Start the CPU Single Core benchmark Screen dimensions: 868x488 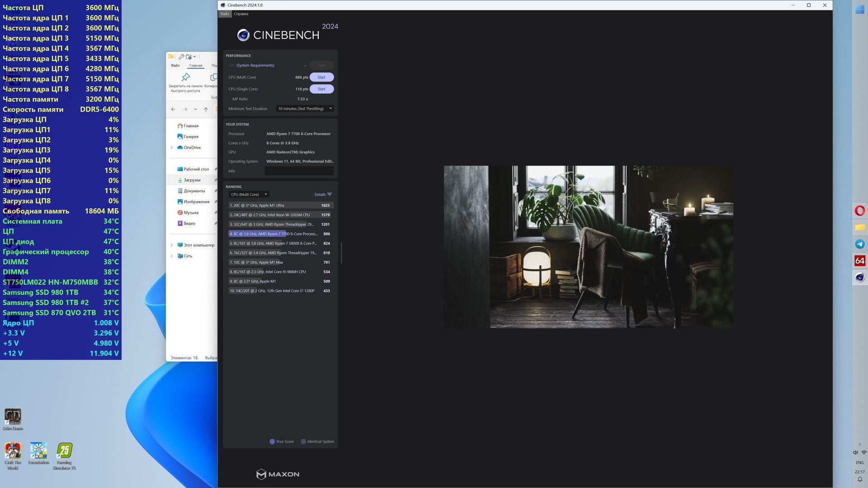coord(321,89)
